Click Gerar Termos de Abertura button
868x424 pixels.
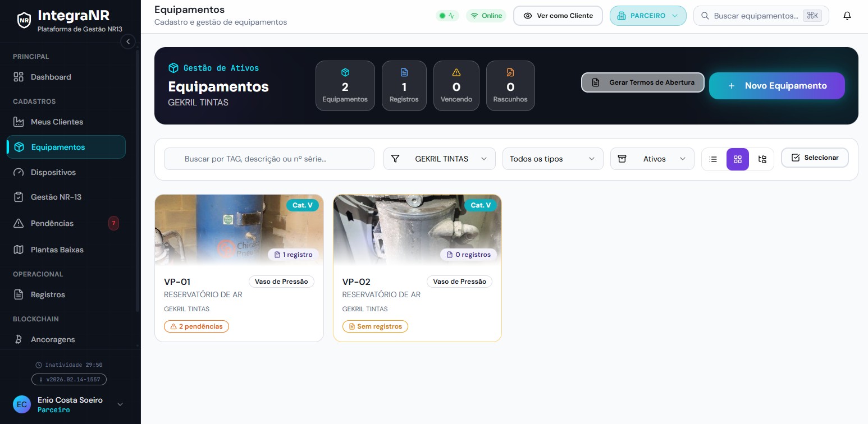(643, 82)
